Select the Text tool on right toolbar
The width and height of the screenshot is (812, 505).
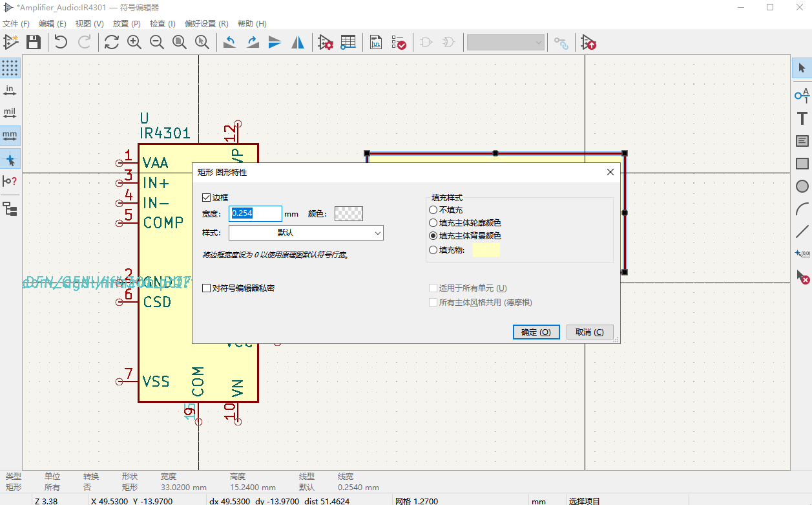pyautogui.click(x=802, y=118)
